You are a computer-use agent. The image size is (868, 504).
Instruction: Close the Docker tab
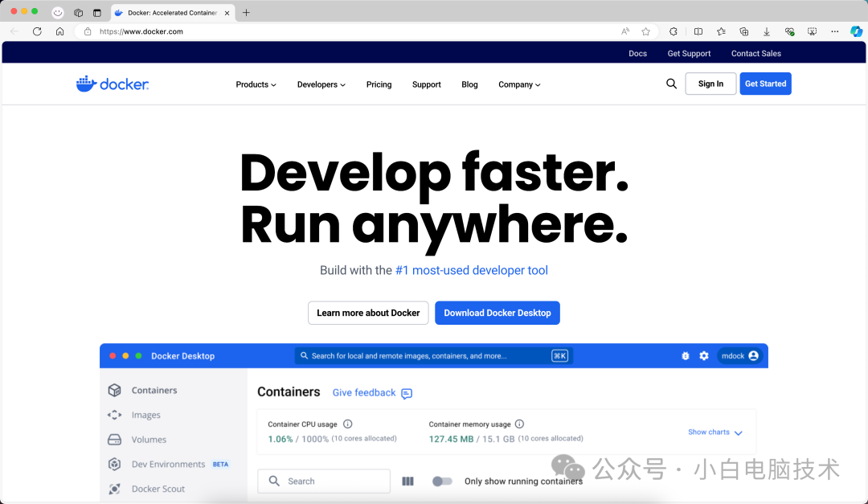227,13
